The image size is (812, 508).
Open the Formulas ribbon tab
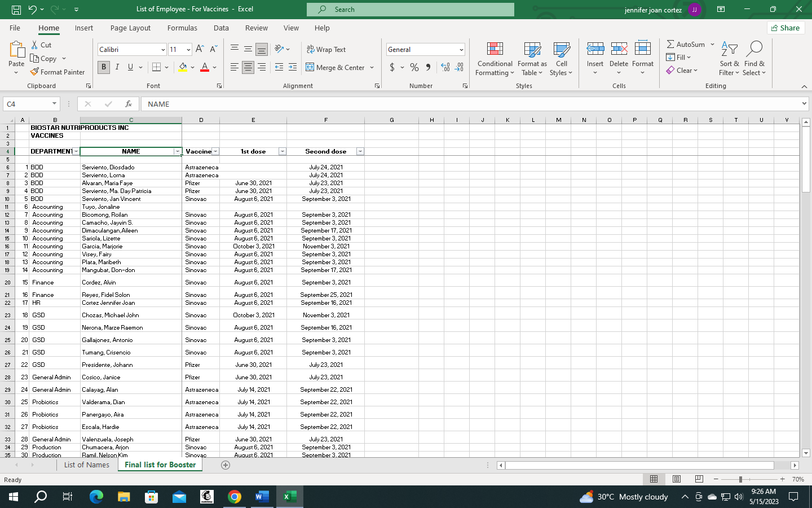coord(182,28)
